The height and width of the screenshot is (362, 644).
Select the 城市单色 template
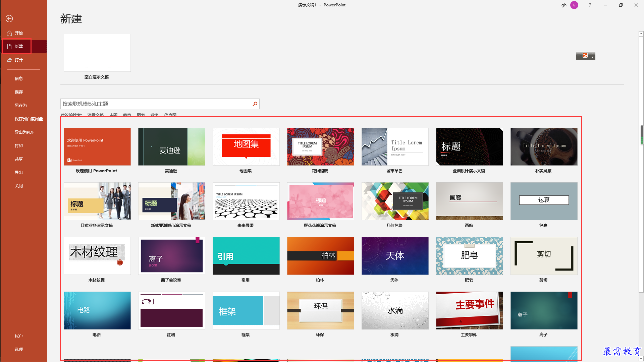[x=395, y=146]
